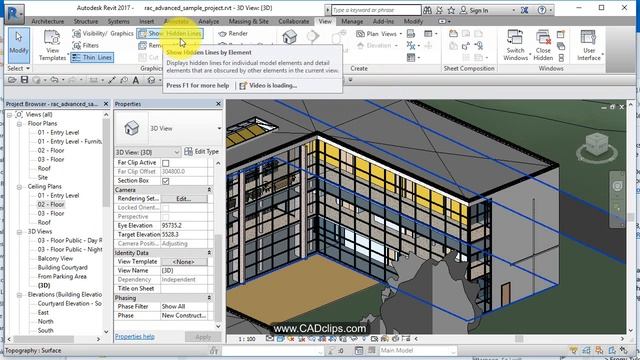640x360 pixels.
Task: Click Close Hidden windows
Action: (x=543, y=45)
